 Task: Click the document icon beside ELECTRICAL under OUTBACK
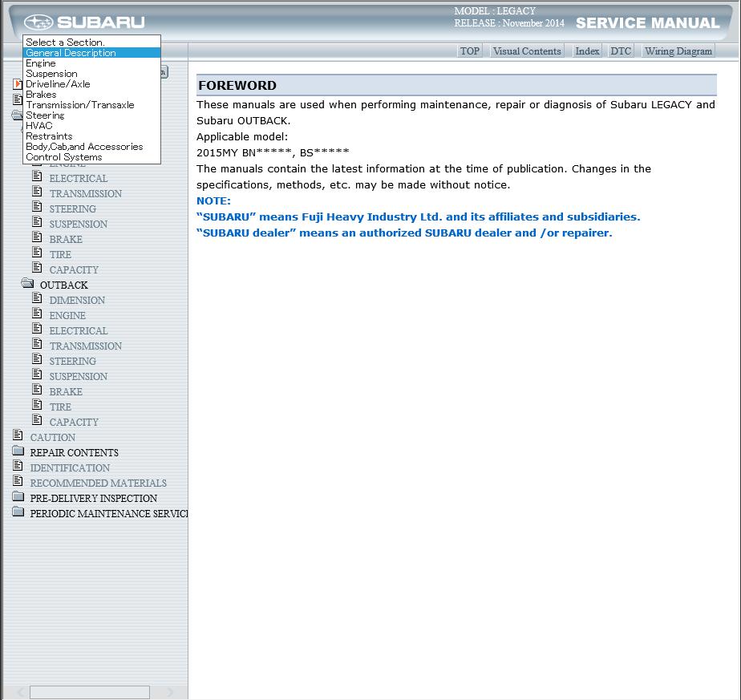pos(37,329)
